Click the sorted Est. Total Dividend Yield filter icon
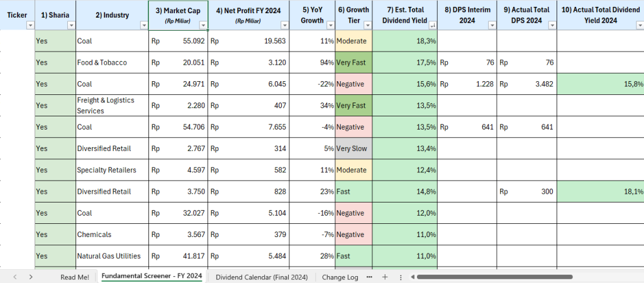The height and width of the screenshot is (283, 644). click(432, 25)
